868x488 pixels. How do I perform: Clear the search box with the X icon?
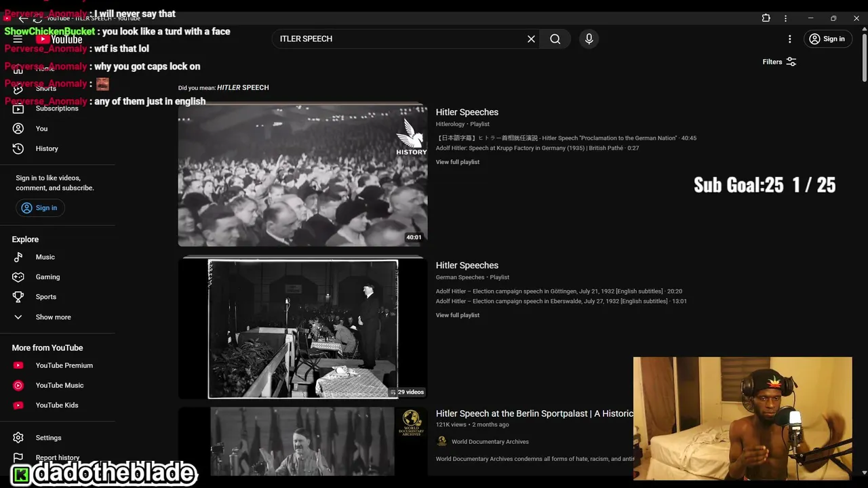click(x=531, y=39)
